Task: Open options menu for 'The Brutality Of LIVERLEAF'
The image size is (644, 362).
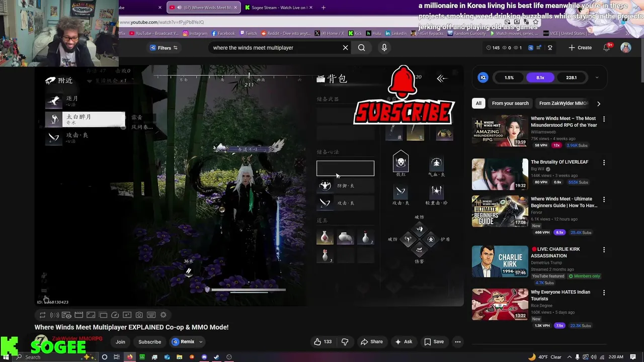Action: coord(604,163)
